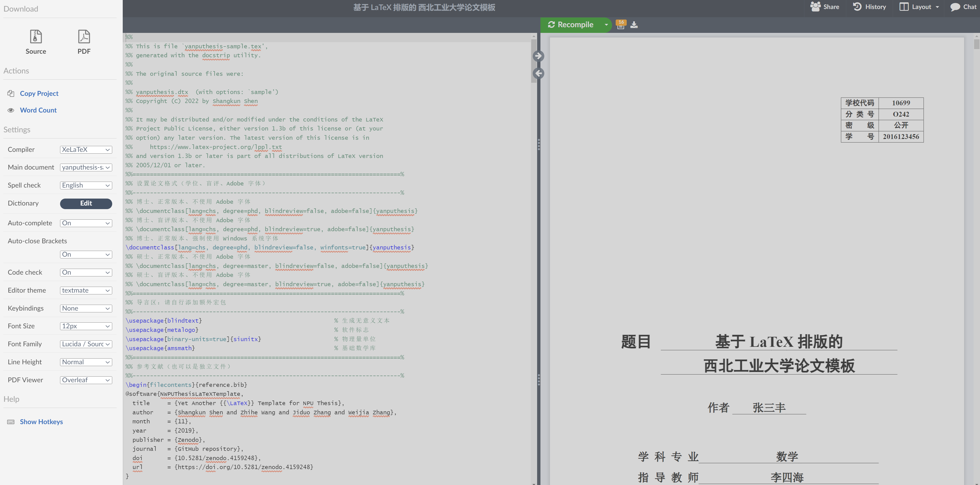
Task: Open the Share dialog
Action: pos(824,7)
